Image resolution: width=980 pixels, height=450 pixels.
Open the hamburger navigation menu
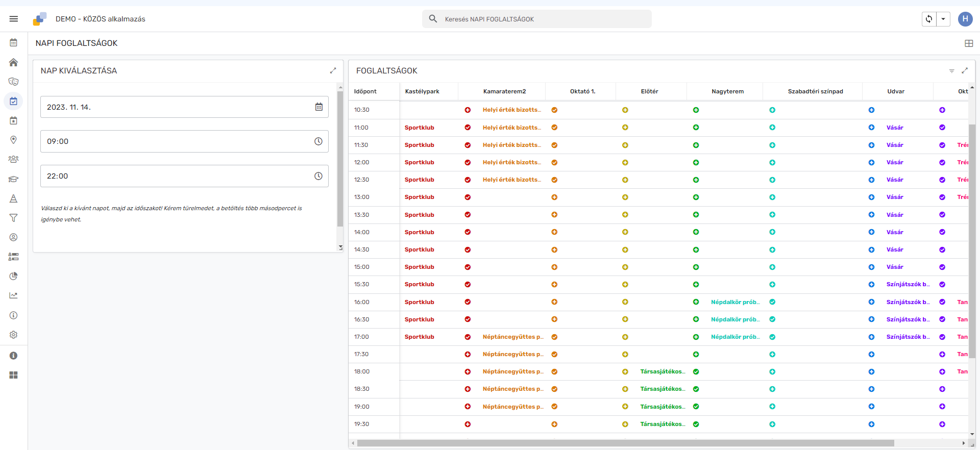tap(14, 19)
